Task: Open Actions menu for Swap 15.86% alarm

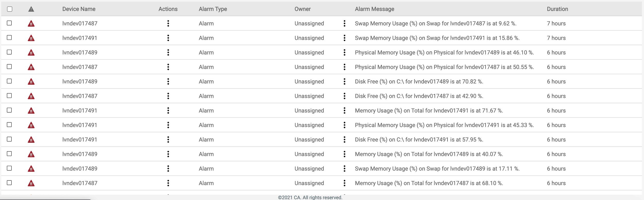Action: click(168, 38)
